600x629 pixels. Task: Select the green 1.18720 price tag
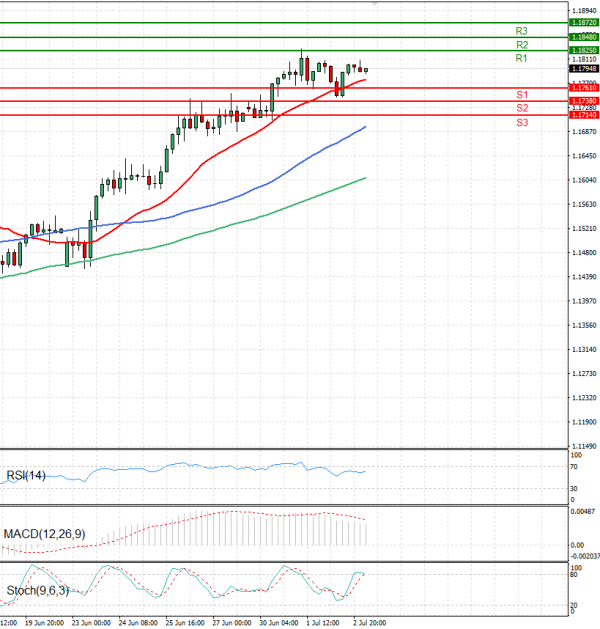(584, 23)
